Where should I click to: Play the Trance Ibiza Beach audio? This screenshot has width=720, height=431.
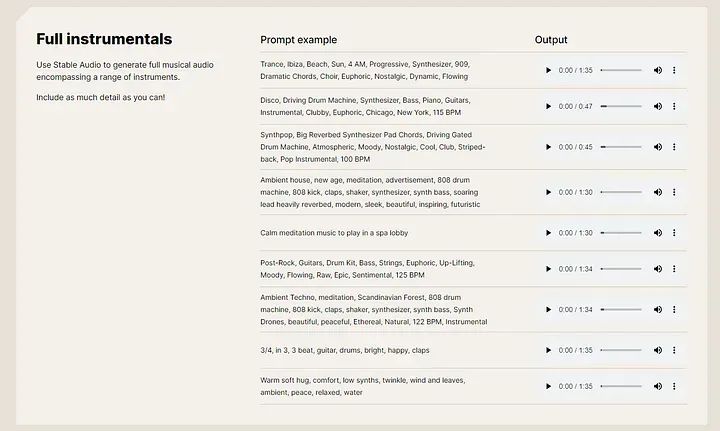pyautogui.click(x=548, y=70)
